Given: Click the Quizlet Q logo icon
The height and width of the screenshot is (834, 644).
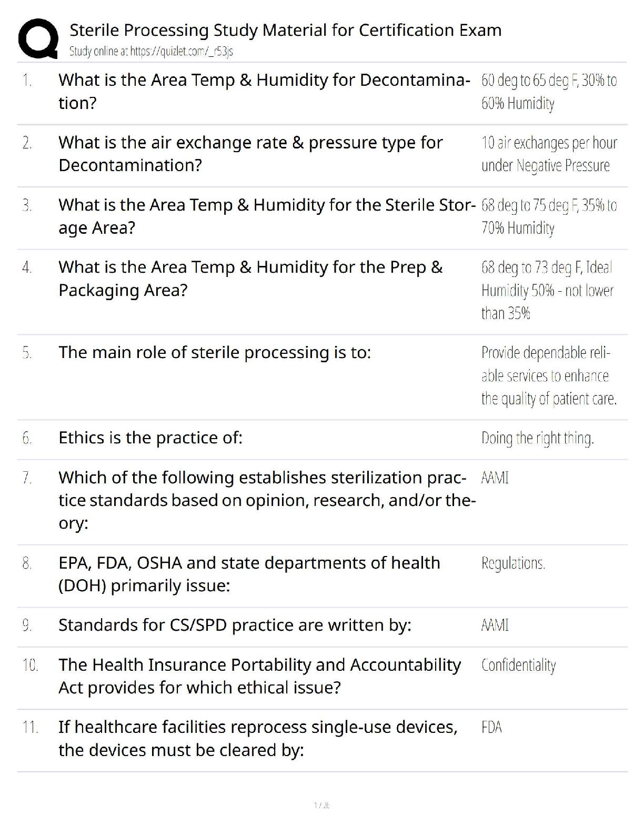Looking at the screenshot, I should (x=37, y=38).
